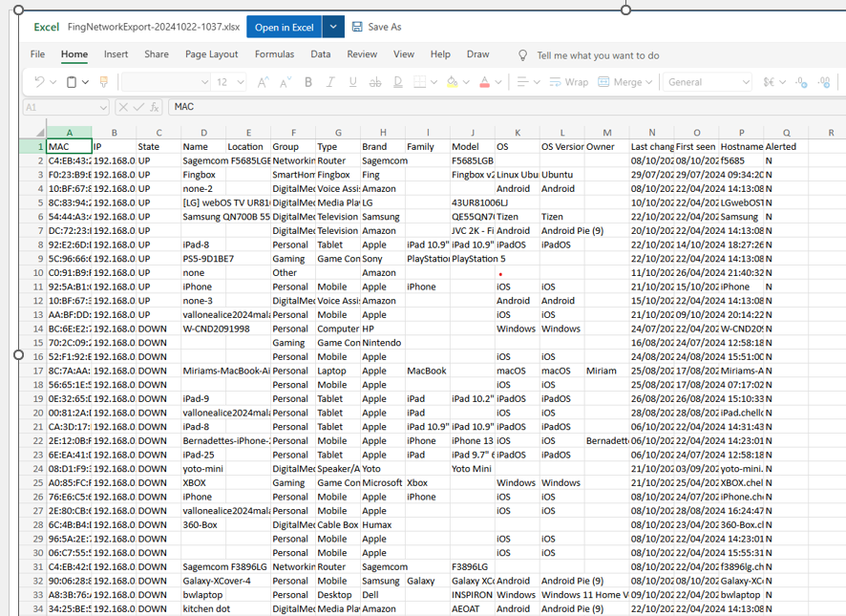The height and width of the screenshot is (616, 846).
Task: Click the Merge cells button
Action: [x=620, y=82]
